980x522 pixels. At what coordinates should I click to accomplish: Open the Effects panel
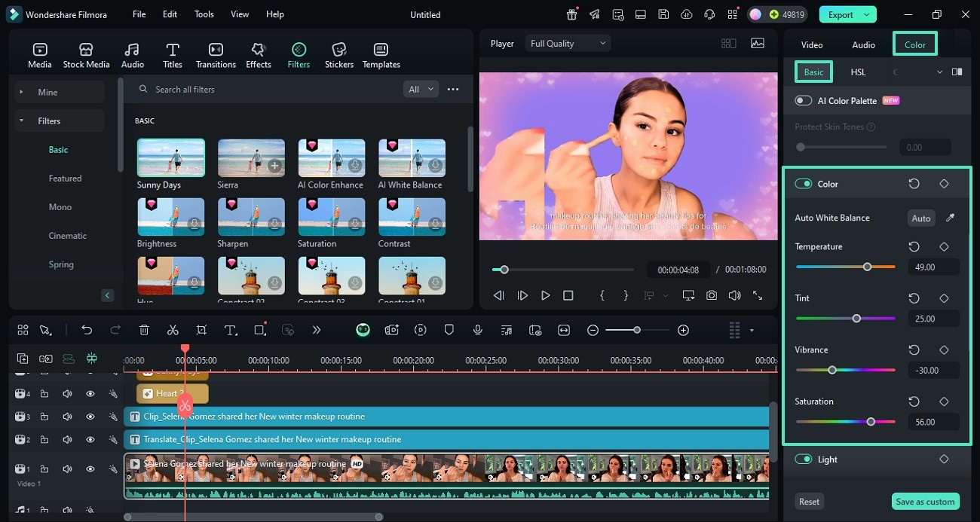pos(259,56)
